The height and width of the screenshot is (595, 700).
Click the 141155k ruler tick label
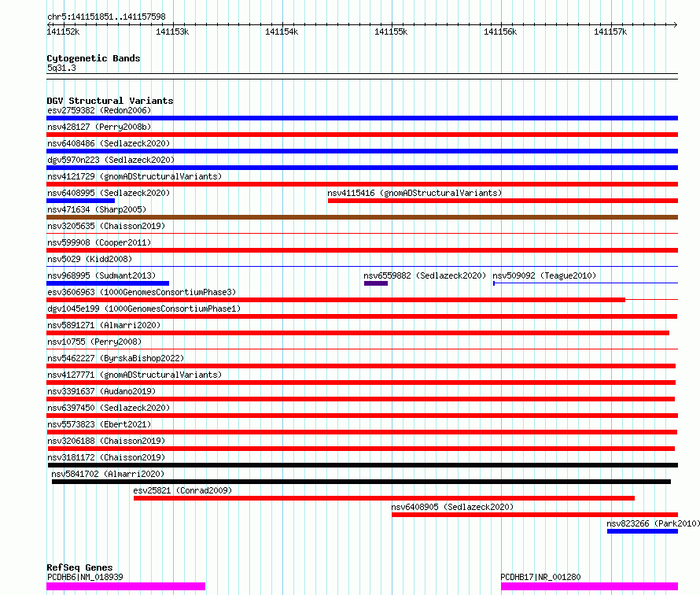(391, 31)
